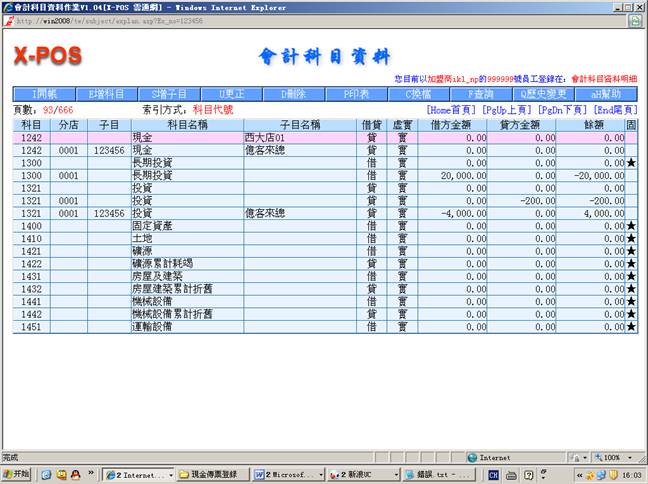Image resolution: width=648 pixels, height=484 pixels.
Task: Open the P印表 print function
Action: point(356,93)
